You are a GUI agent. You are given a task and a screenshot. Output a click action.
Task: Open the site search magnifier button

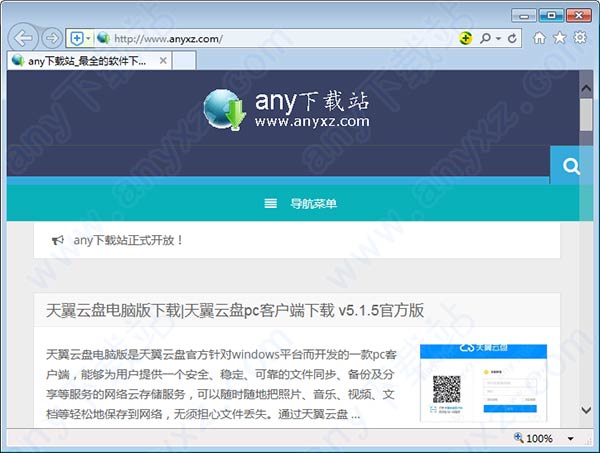click(571, 166)
